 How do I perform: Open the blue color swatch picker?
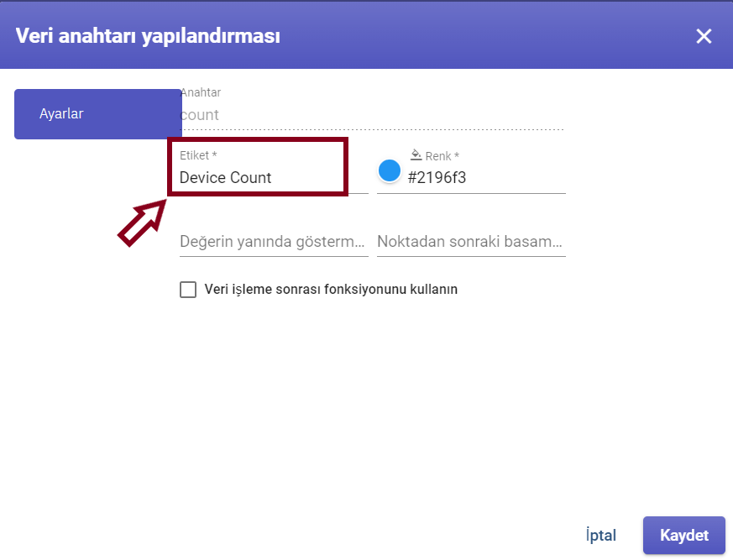click(390, 170)
